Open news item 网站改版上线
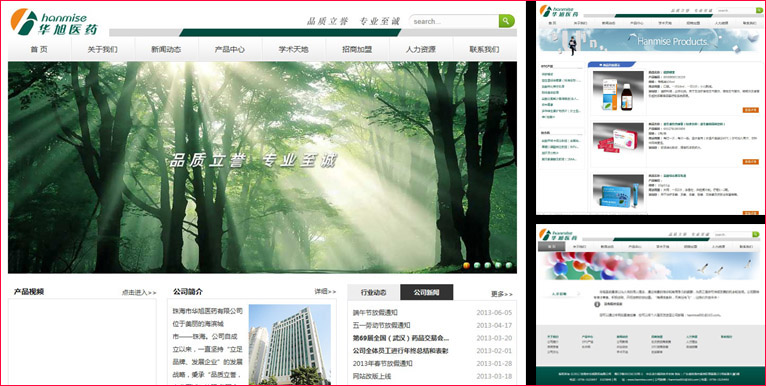This screenshot has height=386, width=766. tap(372, 376)
